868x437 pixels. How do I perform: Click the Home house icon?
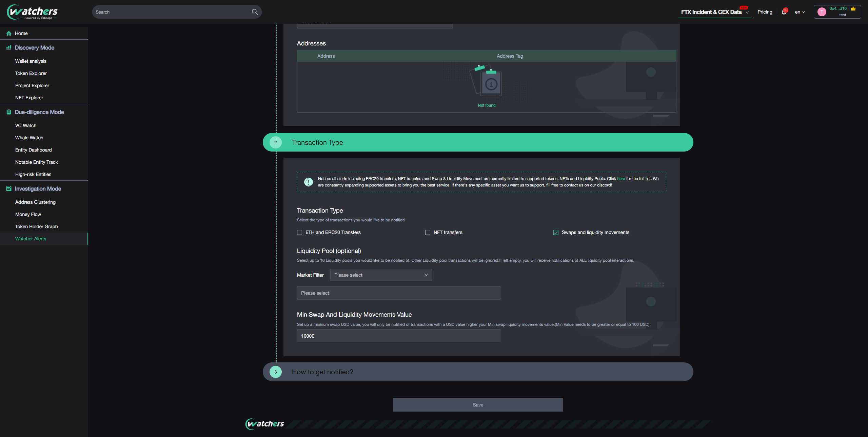9,33
